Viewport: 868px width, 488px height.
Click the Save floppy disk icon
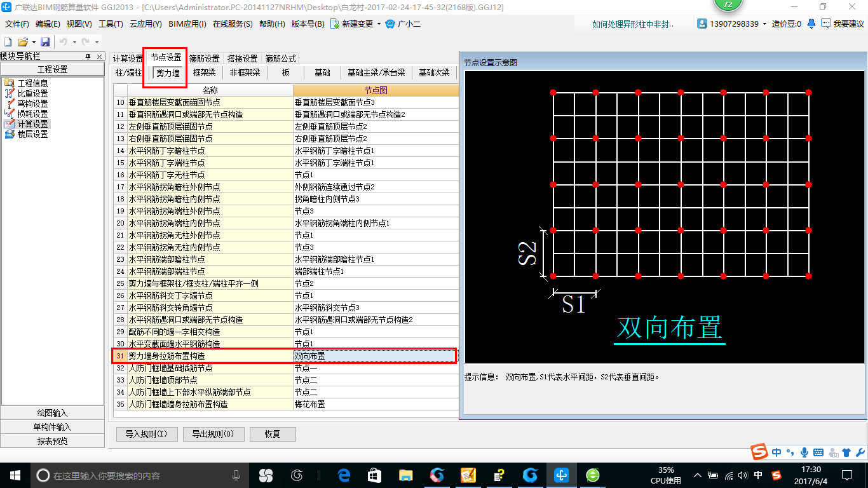pos(45,41)
